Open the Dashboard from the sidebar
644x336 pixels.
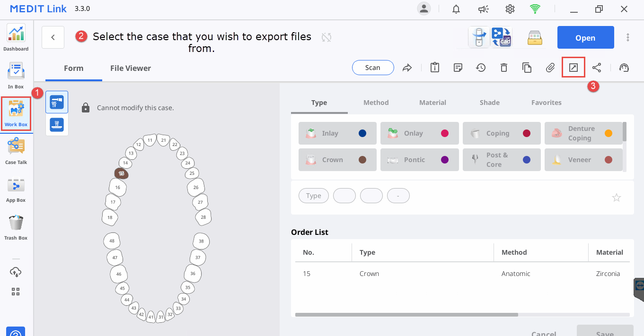click(16, 38)
